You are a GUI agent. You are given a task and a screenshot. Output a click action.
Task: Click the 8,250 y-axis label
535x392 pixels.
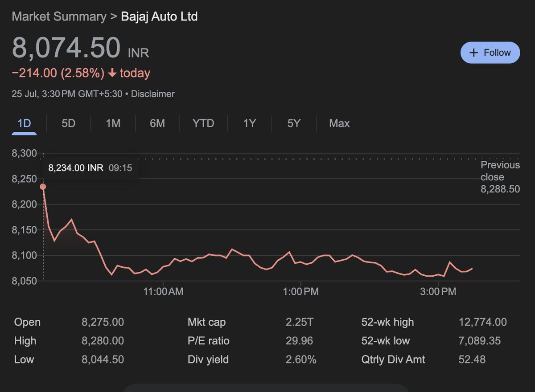tap(24, 179)
